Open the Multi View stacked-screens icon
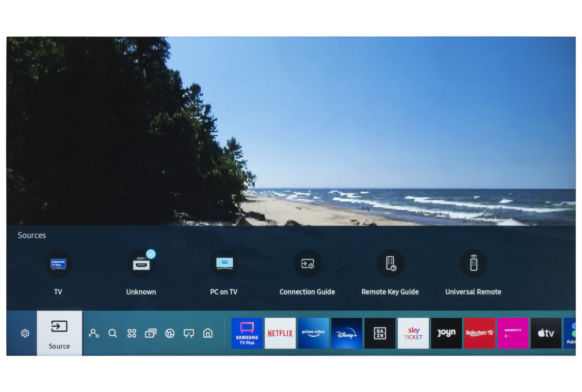The height and width of the screenshot is (392, 582). pyautogui.click(x=151, y=333)
